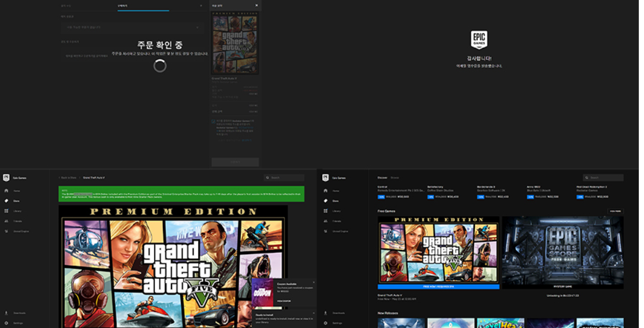Open the LevelHead new release thumbnail
644x328 pixels.
click(501, 323)
